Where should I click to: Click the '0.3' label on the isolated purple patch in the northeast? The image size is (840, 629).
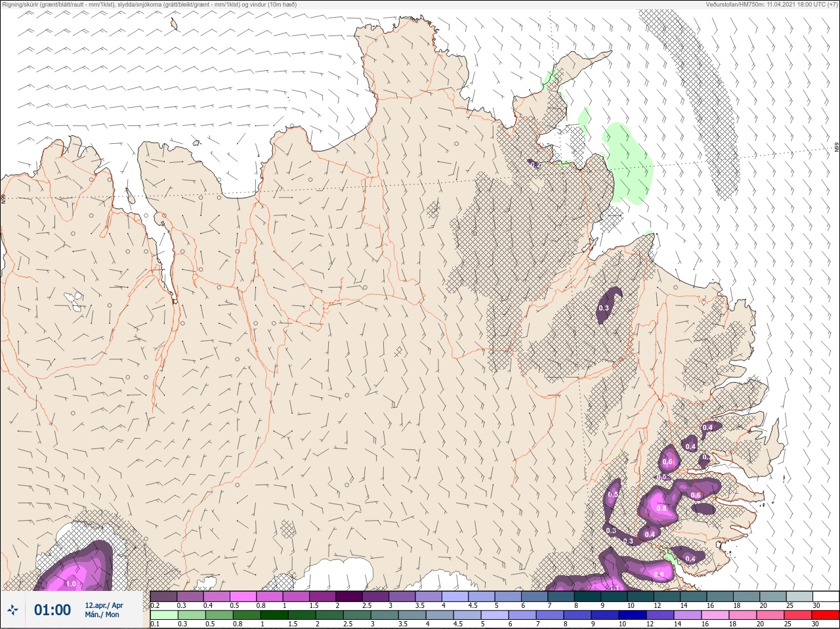click(604, 308)
